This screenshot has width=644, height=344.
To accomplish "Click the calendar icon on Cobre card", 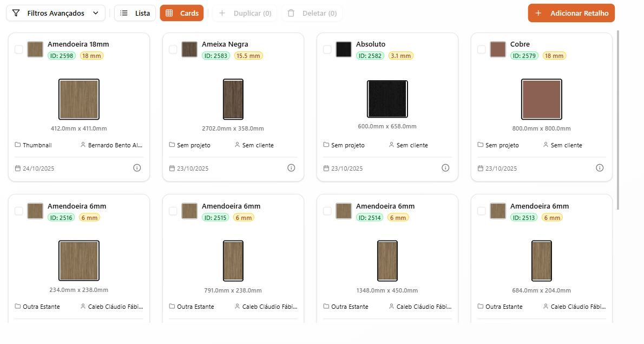I will pos(481,168).
